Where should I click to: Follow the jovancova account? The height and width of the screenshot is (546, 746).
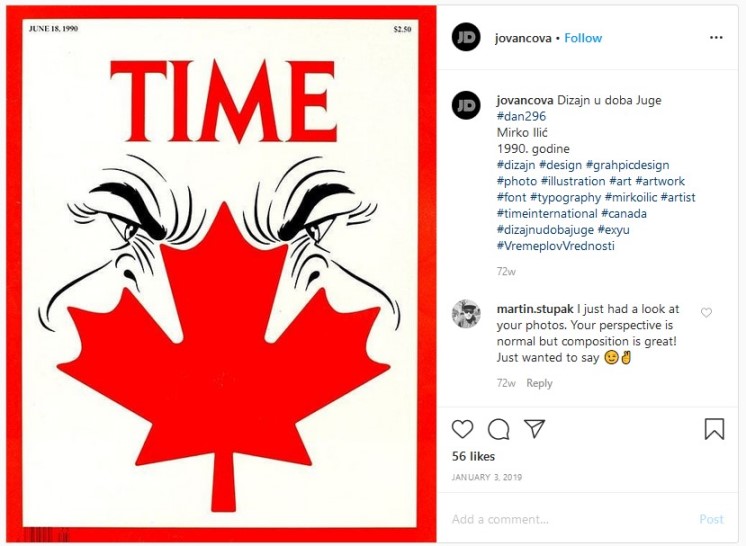click(583, 38)
